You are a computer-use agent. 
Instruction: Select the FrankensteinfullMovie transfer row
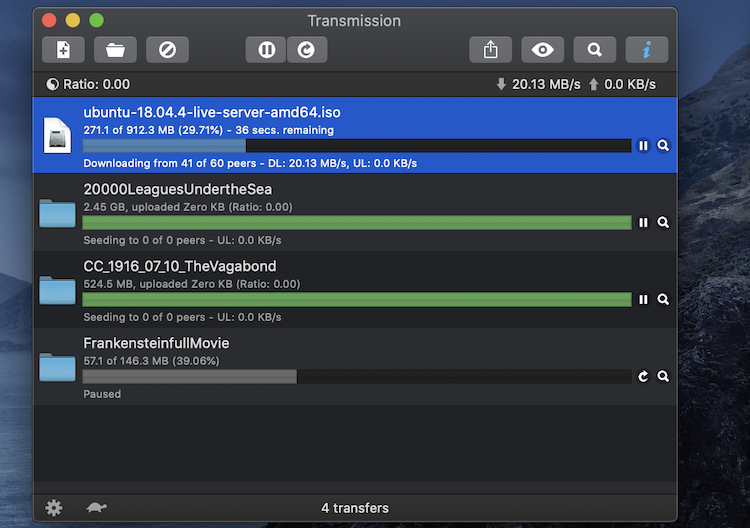click(x=355, y=367)
